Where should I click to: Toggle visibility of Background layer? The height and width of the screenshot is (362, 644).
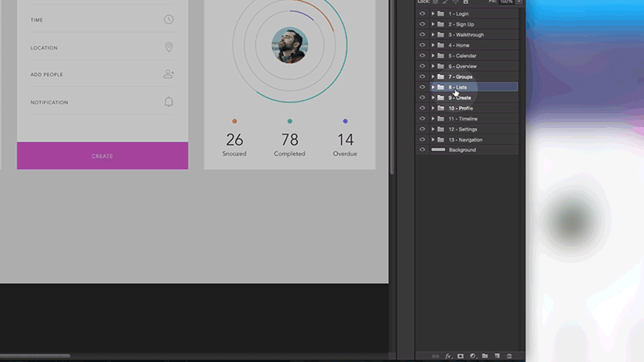click(x=422, y=150)
